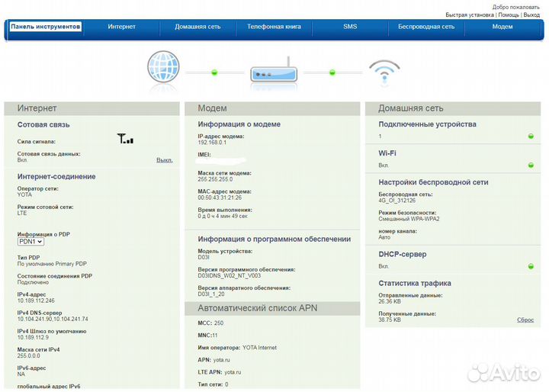This screenshot has height=392, width=549.
Task: Click the MCC value 250
Action: coord(219,323)
